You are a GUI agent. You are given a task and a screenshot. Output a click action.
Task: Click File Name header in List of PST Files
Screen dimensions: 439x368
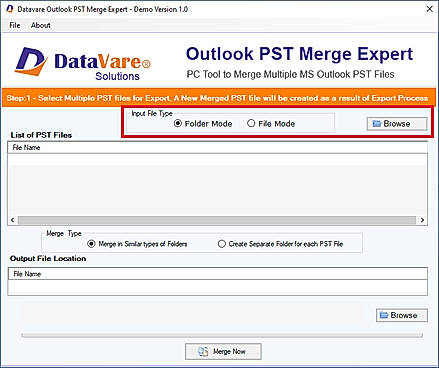217,147
